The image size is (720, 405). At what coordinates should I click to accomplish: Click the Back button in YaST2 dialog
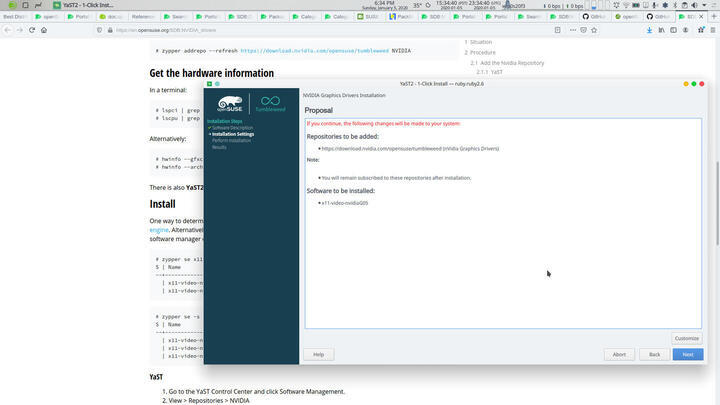click(x=654, y=354)
